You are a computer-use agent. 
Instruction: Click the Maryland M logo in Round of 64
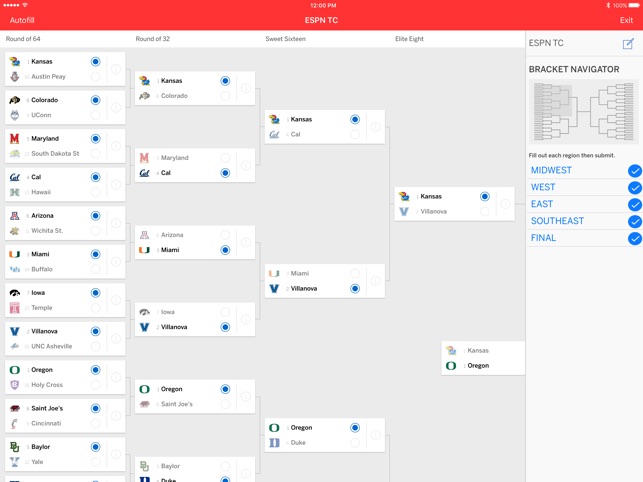tap(15, 139)
